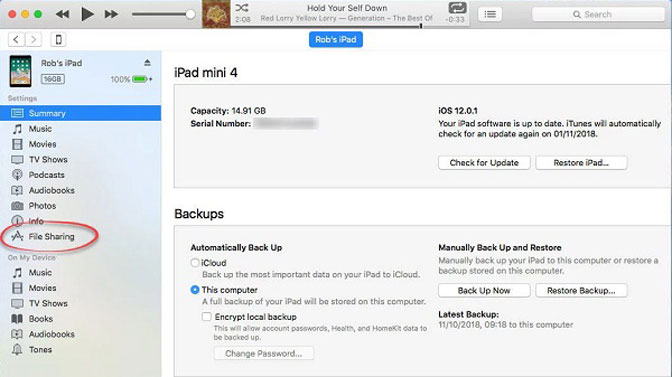Click the Tones bell icon
Image resolution: width=672 pixels, height=377 pixels.
pyautogui.click(x=17, y=350)
